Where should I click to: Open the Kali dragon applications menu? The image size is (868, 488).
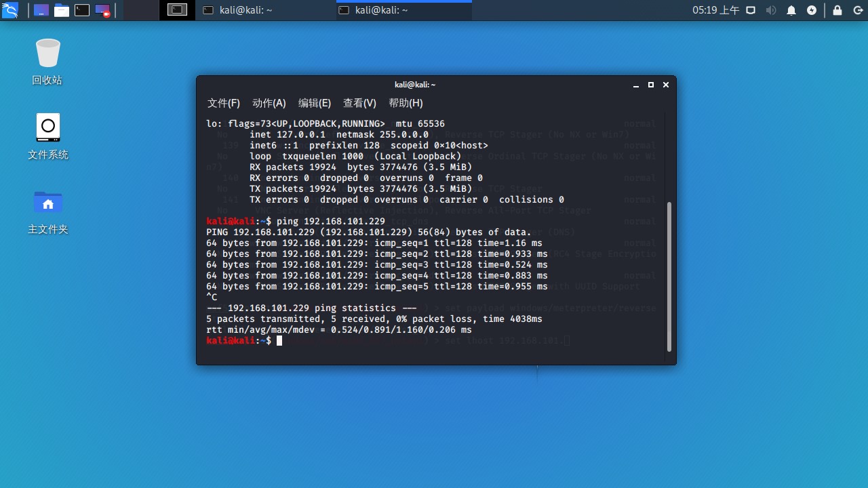10,10
